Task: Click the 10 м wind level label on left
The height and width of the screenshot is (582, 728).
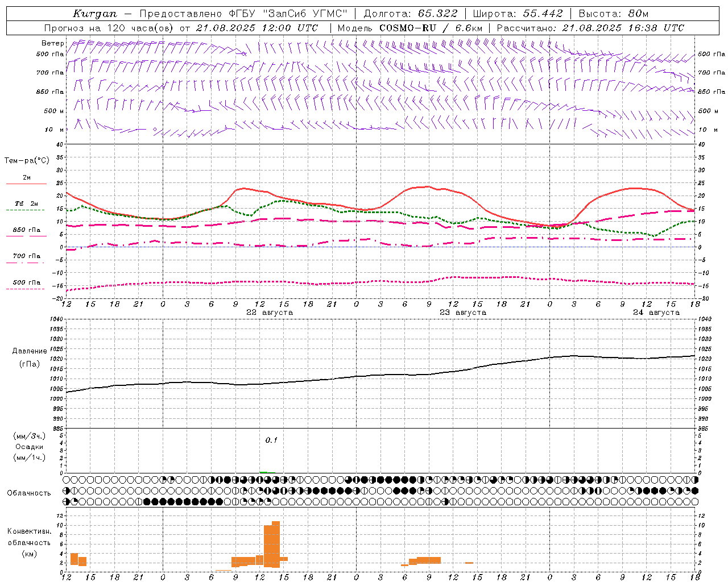Action: click(x=55, y=130)
